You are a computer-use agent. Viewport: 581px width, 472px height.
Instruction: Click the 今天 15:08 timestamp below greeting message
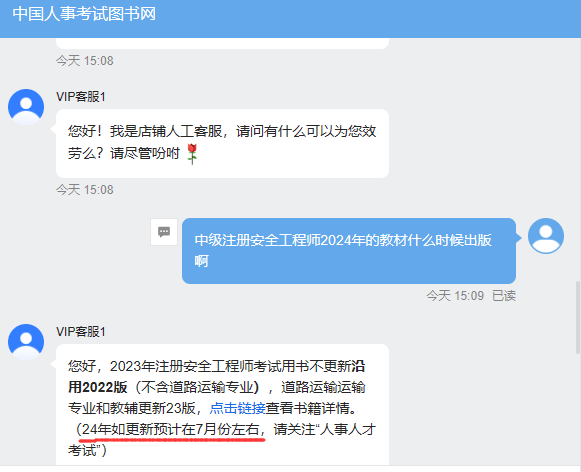point(84,190)
